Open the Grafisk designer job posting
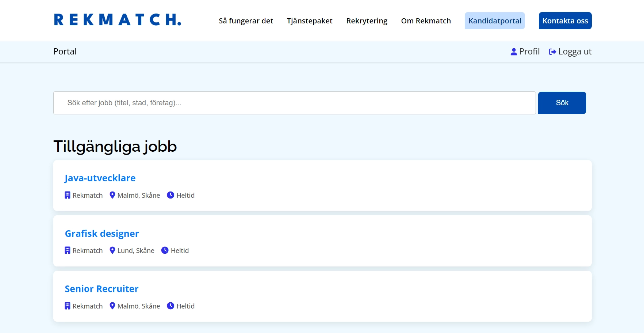 101,233
